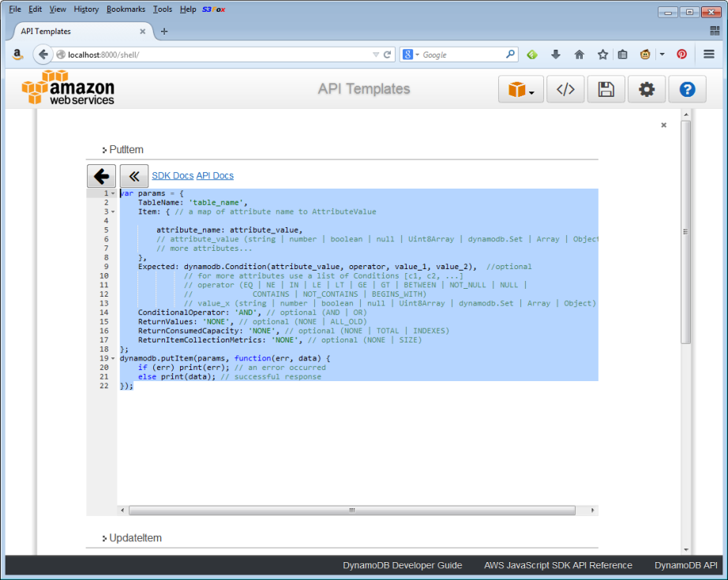Viewport: 728px width, 580px height.
Task: Fold code at line 1 arrow
Action: point(113,193)
